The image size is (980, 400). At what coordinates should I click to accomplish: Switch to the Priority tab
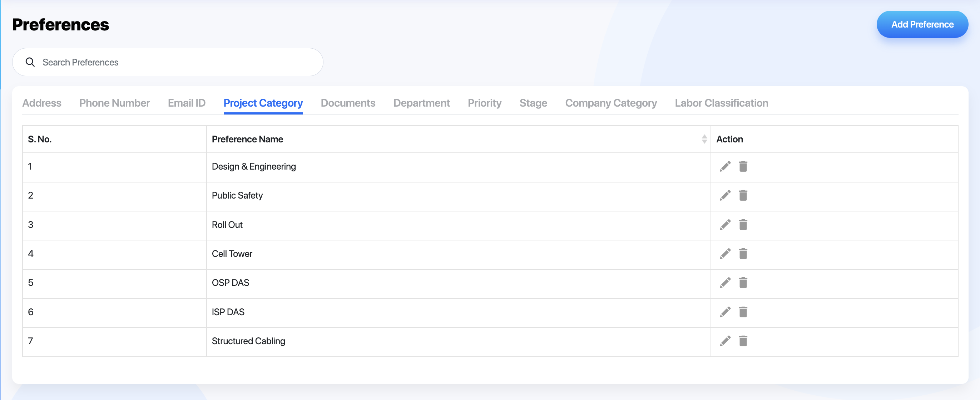(485, 103)
